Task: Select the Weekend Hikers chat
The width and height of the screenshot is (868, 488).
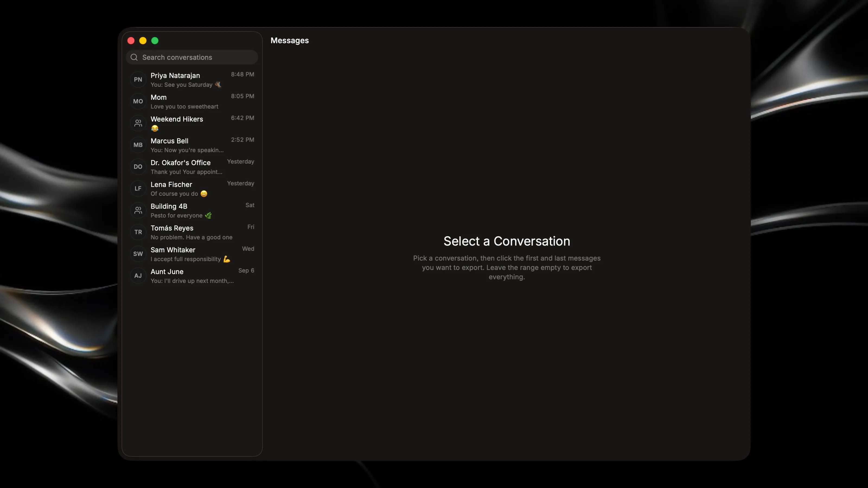Action: (x=192, y=123)
